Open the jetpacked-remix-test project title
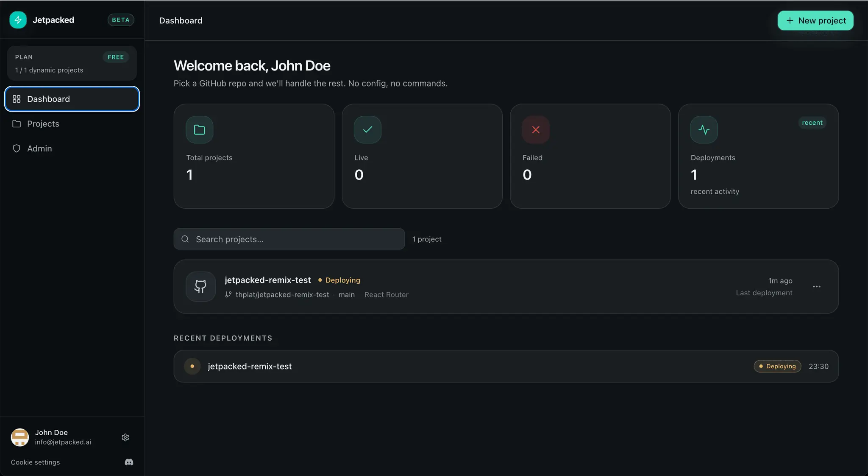Image resolution: width=868 pixels, height=476 pixels. pos(268,280)
